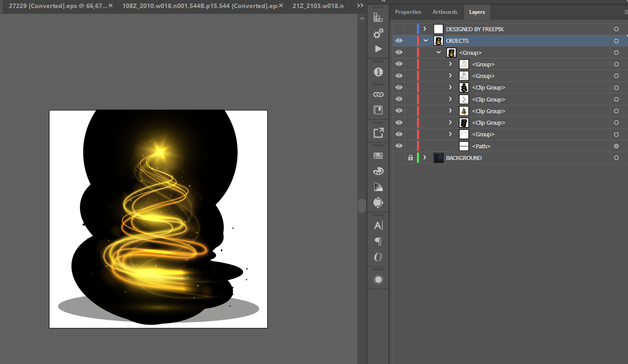Hide the OBJECTS layer via its eye icon
Image resolution: width=628 pixels, height=364 pixels.
point(399,41)
